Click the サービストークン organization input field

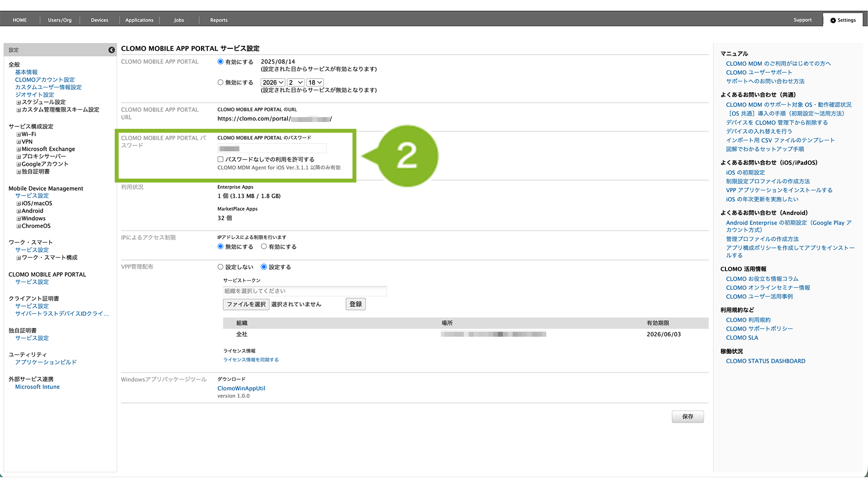305,291
